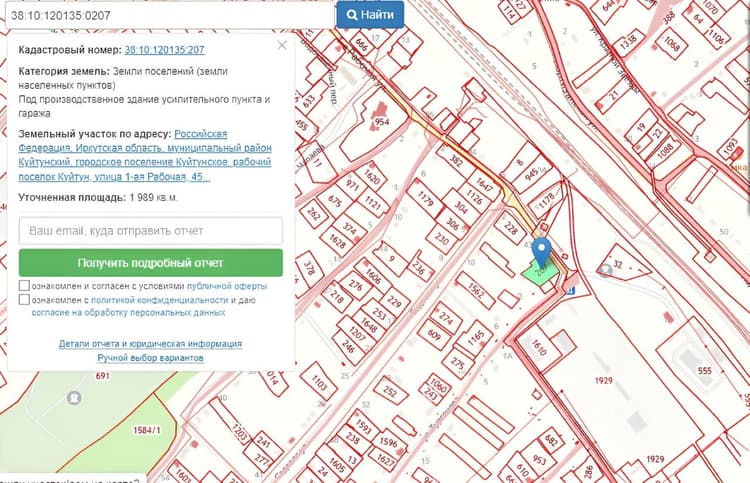Click the cadastral number search field
This screenshot has width=750, height=483.
(170, 15)
